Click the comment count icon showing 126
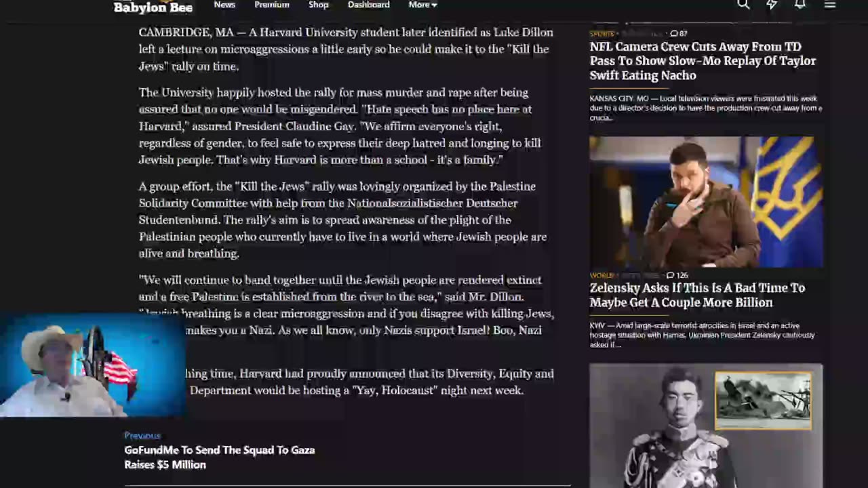868x488 pixels. [677, 275]
